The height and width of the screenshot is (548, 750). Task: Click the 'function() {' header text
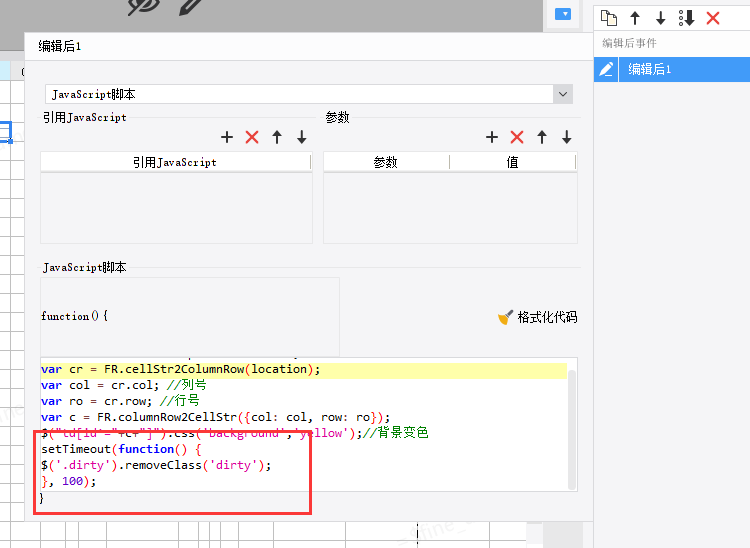75,316
